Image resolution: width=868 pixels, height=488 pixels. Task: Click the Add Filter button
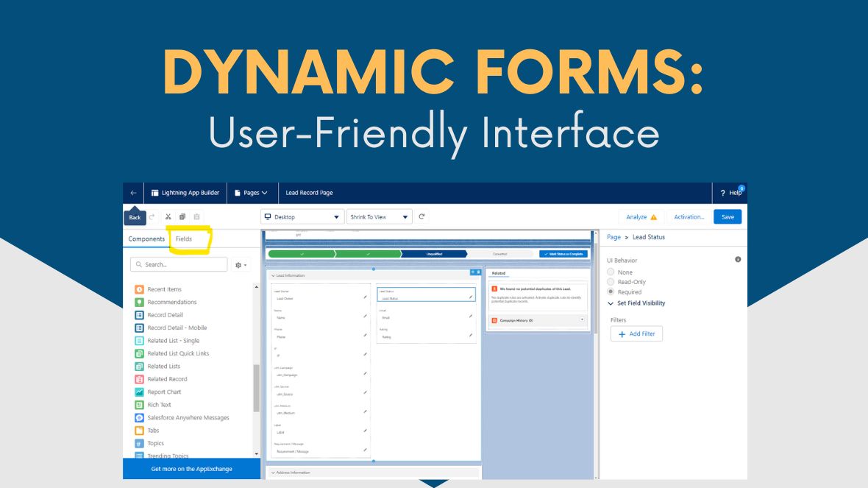[x=636, y=334]
